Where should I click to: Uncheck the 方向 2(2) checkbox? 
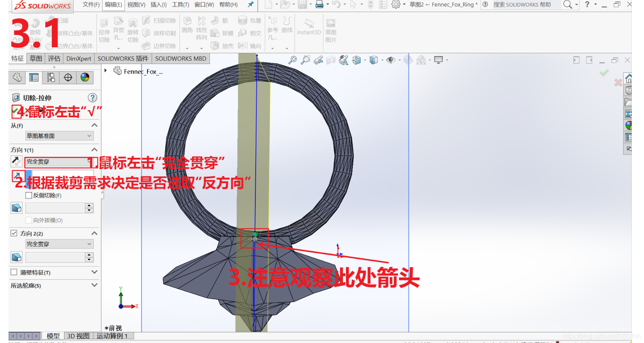14,233
